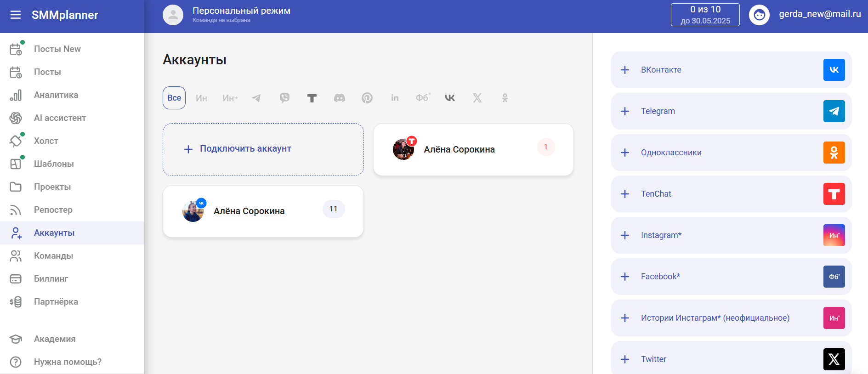Image resolution: width=868 pixels, height=374 pixels.
Task: Click the Партнёрка coins icon
Action: click(16, 302)
